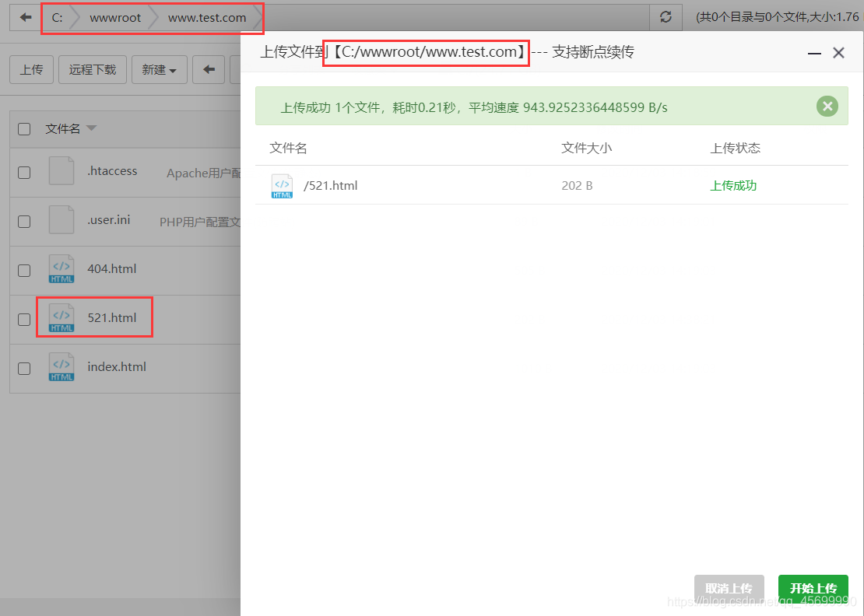This screenshot has height=616, width=864.
Task: Click the back arrow button next to 新建
Action: pyautogui.click(x=209, y=69)
